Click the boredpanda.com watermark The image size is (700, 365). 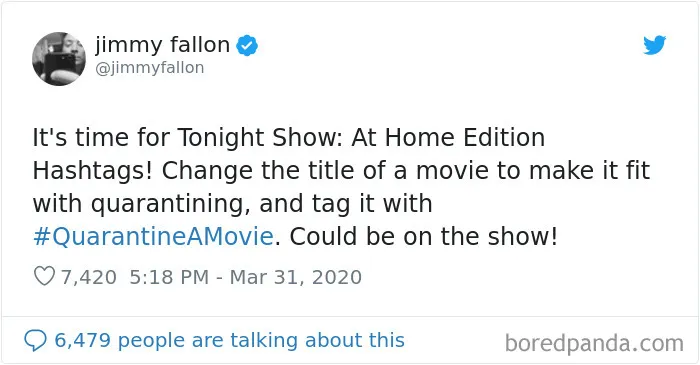coord(594,344)
